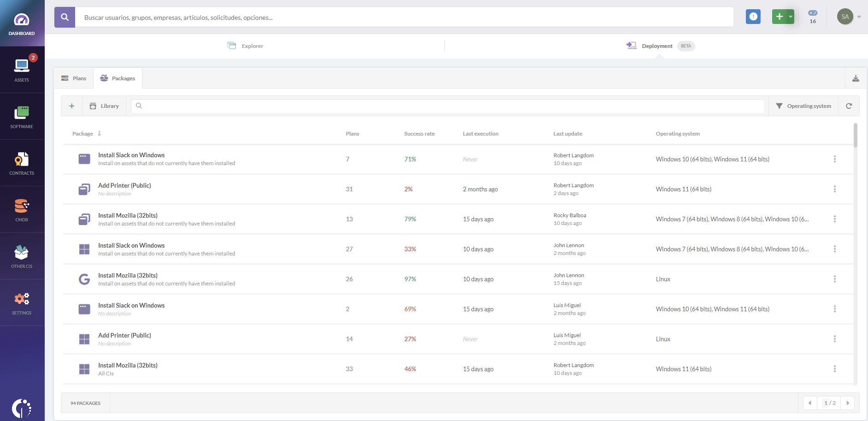Open Settings from the sidebar
868x421 pixels.
[x=21, y=303]
